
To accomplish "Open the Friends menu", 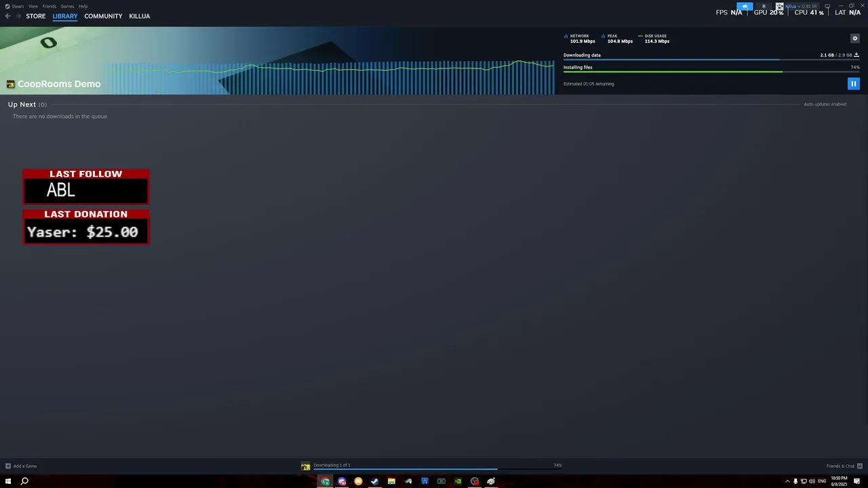I will pos(50,6).
